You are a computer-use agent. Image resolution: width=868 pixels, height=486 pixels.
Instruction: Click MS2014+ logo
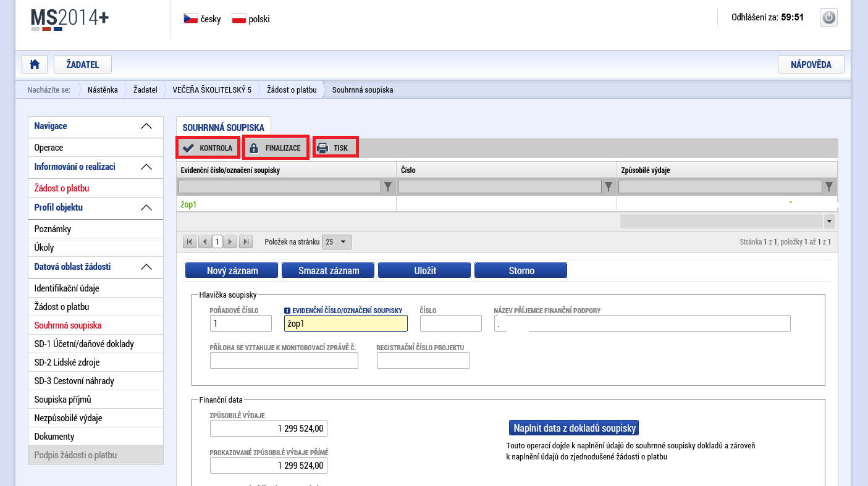click(x=70, y=19)
